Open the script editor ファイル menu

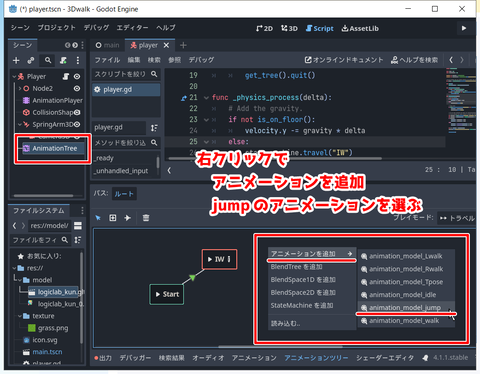[x=107, y=60]
